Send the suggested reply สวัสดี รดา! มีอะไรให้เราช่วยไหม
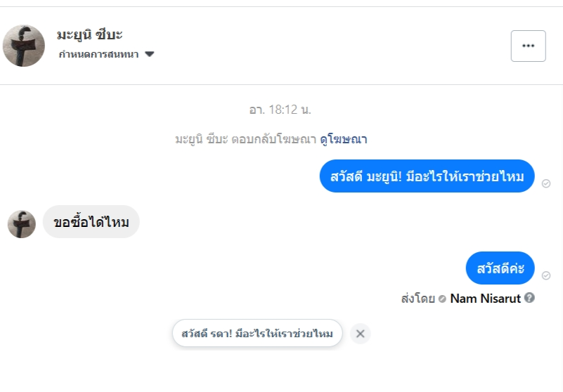 pyautogui.click(x=257, y=333)
